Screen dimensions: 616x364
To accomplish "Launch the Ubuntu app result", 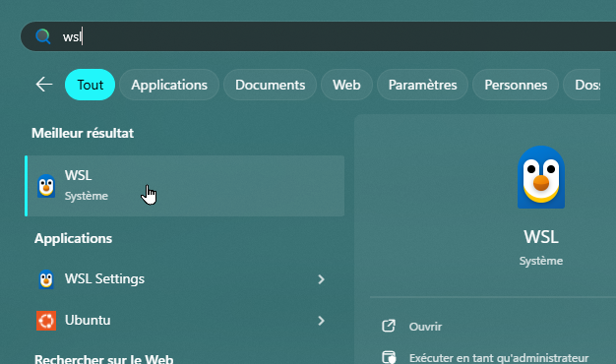I will tap(185, 321).
